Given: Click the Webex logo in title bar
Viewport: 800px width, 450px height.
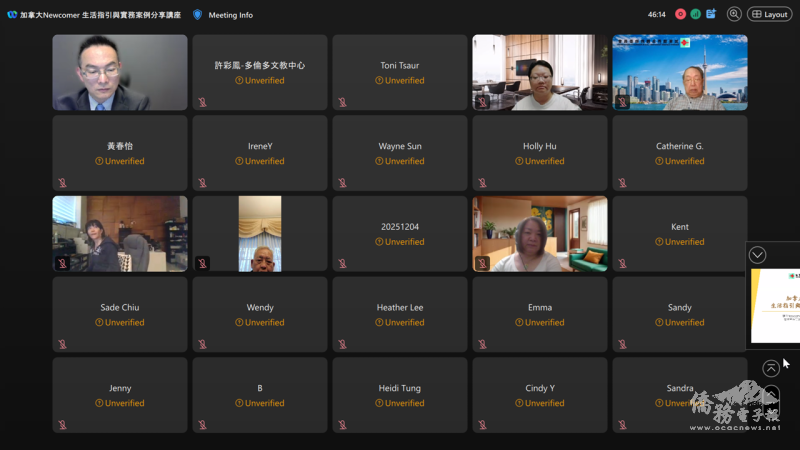Looking at the screenshot, I should tap(11, 15).
